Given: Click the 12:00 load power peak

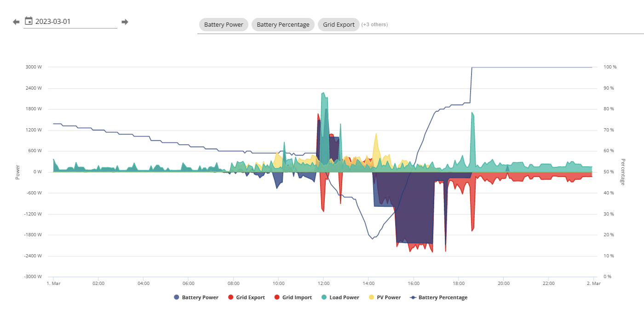Looking at the screenshot, I should pos(323,93).
